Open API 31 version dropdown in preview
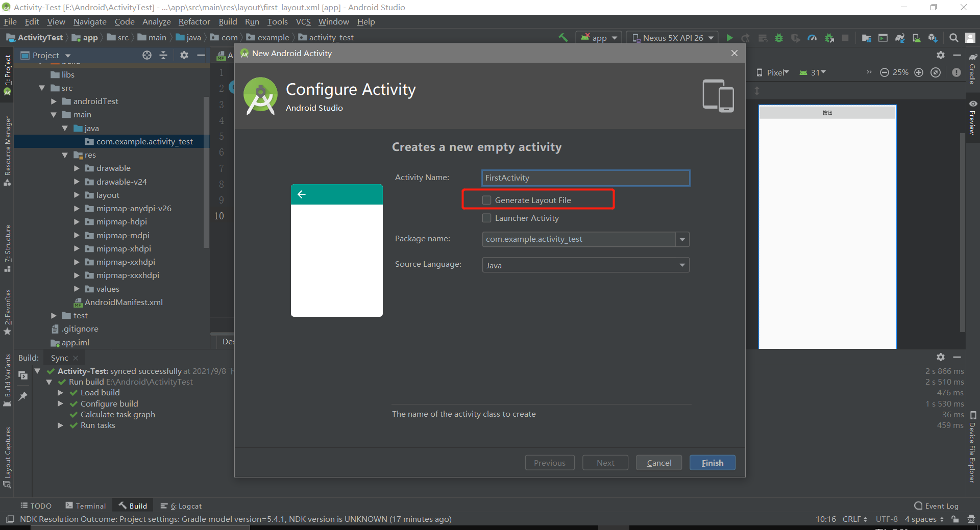The width and height of the screenshot is (980, 530). (x=813, y=72)
